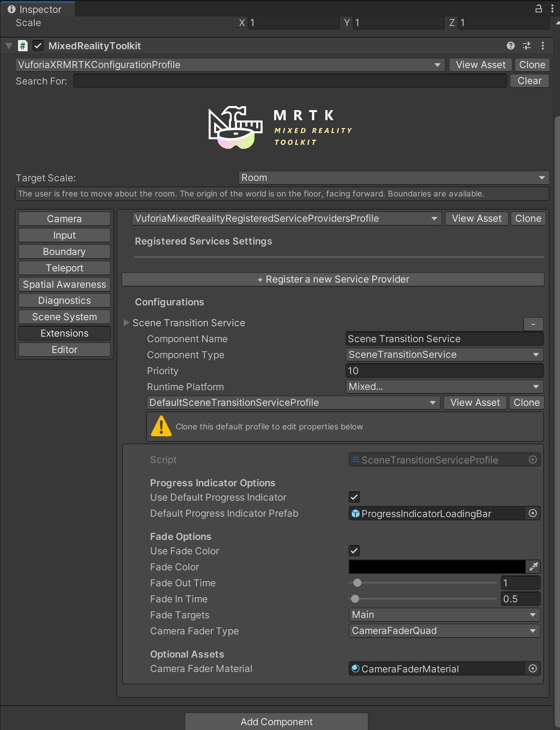Viewport: 560px width, 730px height.
Task: Clone the VuforiaXRMRTKConfigurationProfile
Action: pos(532,65)
